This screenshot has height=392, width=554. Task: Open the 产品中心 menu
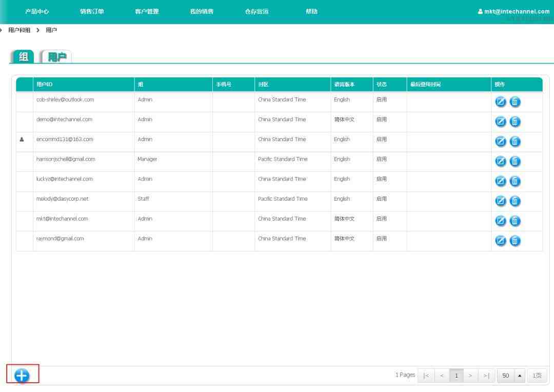click(37, 12)
